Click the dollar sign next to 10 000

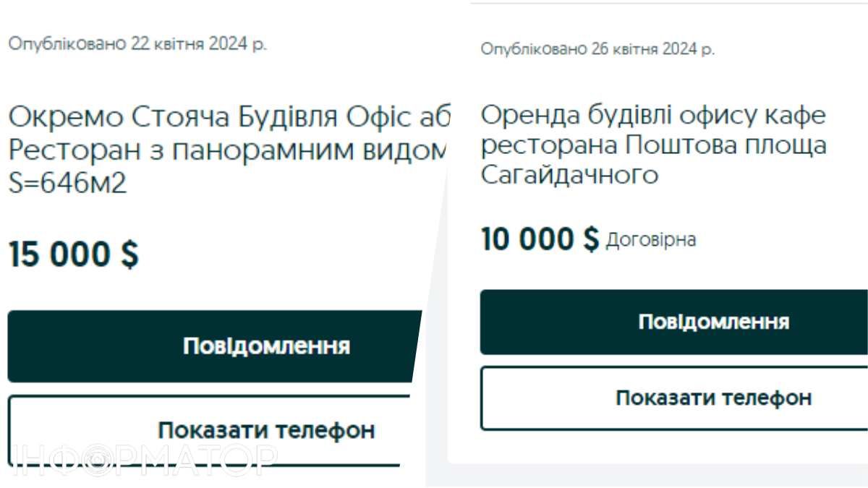point(593,239)
